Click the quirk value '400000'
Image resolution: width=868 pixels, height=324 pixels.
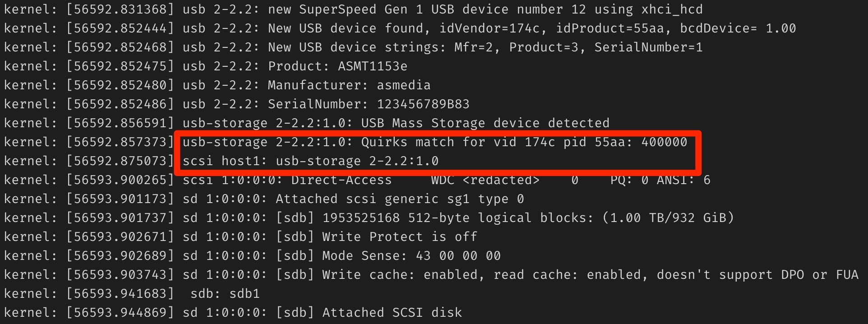point(664,142)
